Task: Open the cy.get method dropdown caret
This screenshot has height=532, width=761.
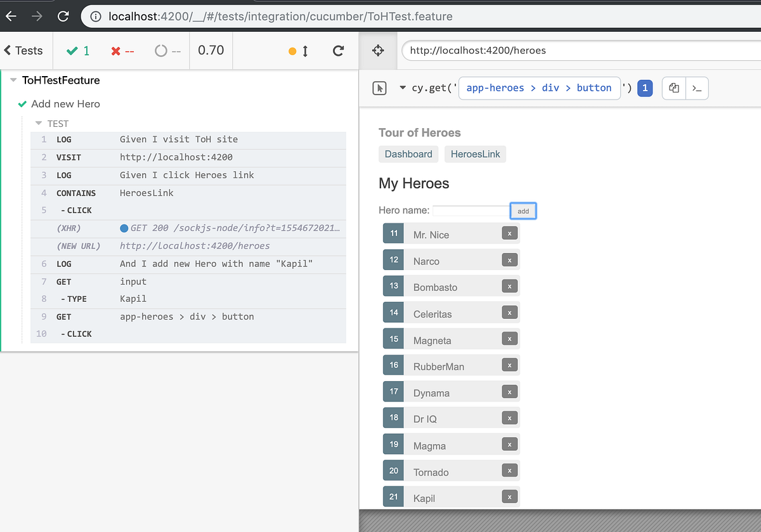Action: pyautogui.click(x=402, y=88)
